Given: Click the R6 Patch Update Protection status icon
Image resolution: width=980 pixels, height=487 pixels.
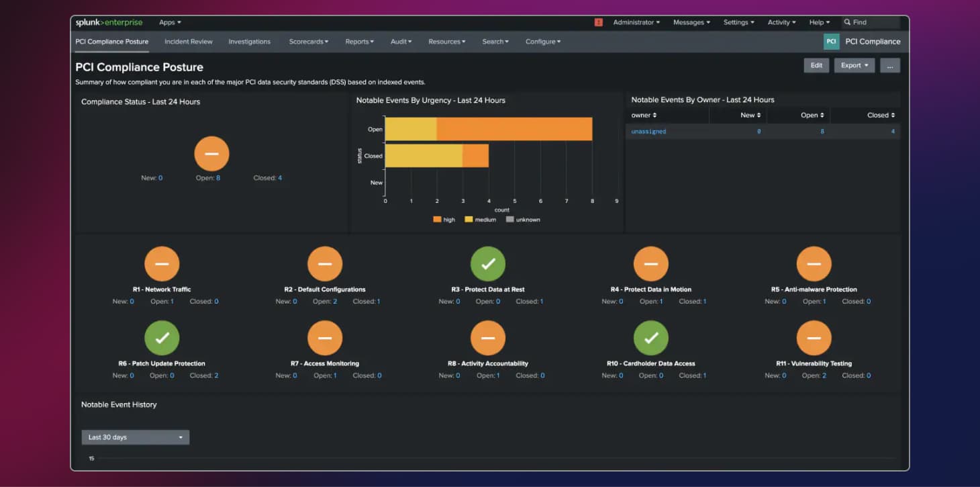Looking at the screenshot, I should (162, 338).
